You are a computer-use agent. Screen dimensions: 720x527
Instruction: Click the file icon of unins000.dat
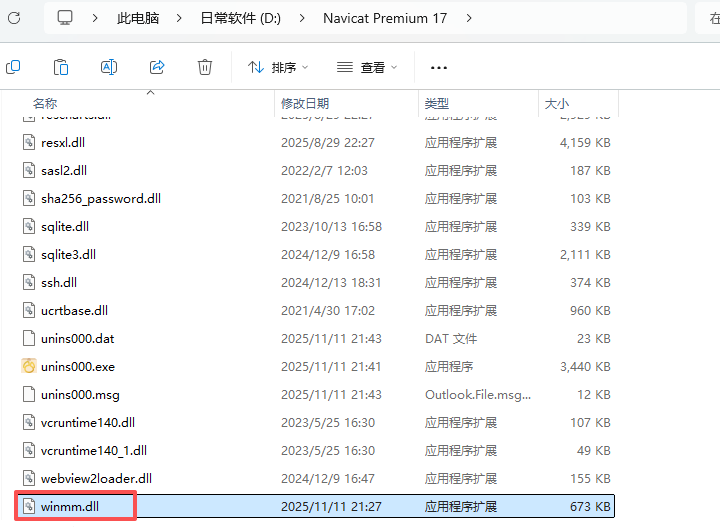pos(29,338)
